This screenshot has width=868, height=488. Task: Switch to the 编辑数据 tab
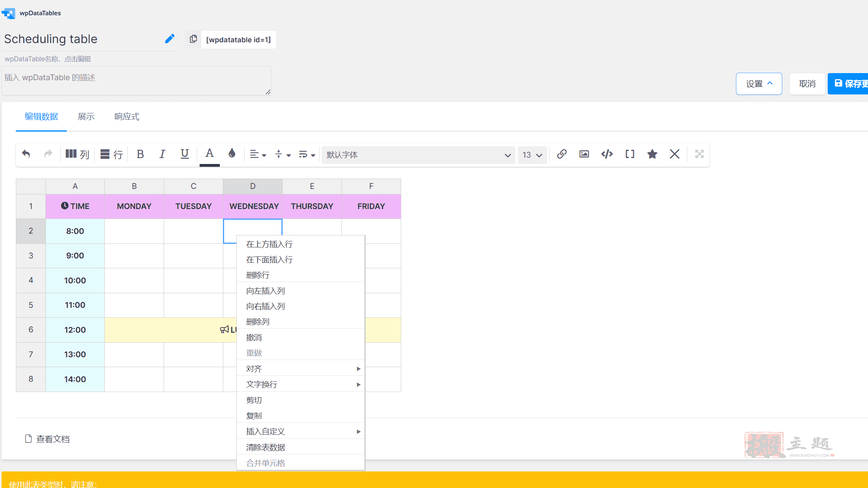41,117
